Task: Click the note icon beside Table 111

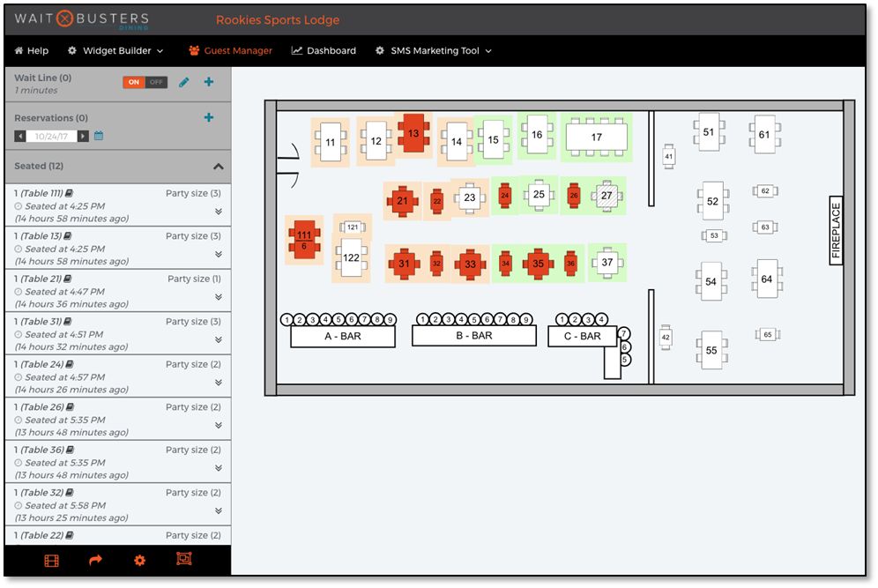Action: (x=69, y=193)
